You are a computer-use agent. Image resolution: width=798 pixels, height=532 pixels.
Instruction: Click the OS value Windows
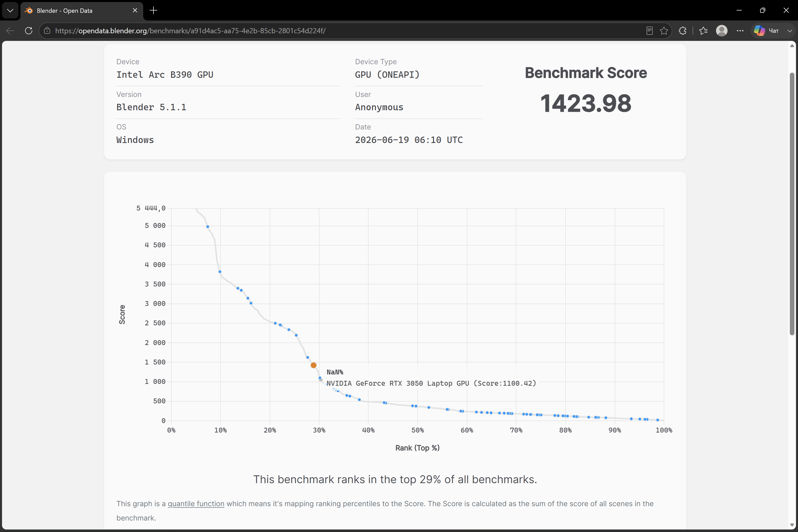(x=135, y=140)
